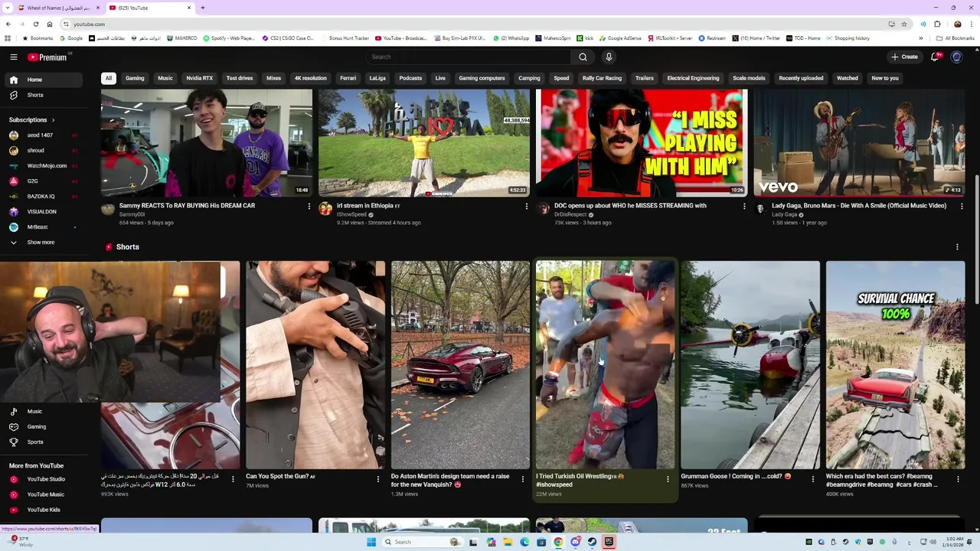Click the IShowSpeed channel avatar
This screenshot has height=551, width=980.
click(325, 208)
